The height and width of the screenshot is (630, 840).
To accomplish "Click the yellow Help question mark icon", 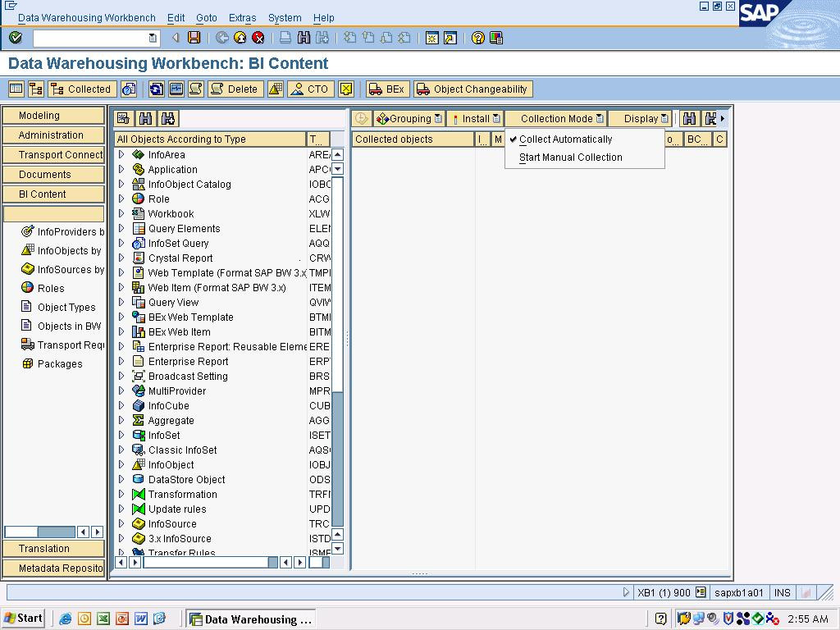I will 478,38.
